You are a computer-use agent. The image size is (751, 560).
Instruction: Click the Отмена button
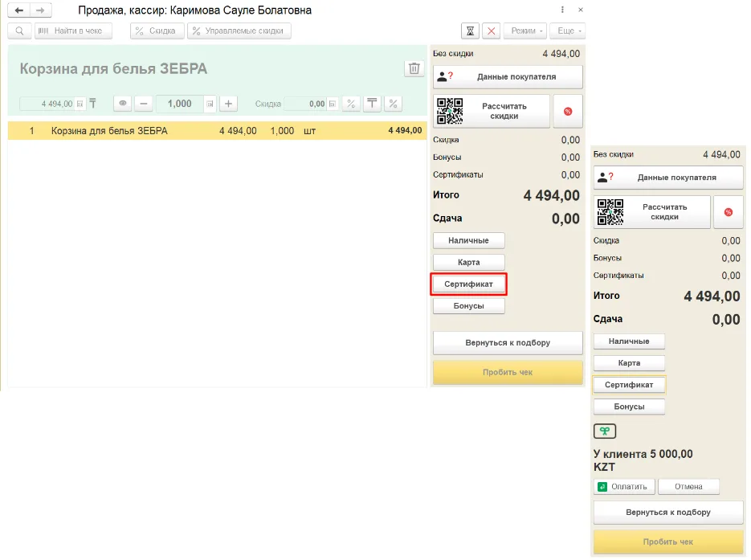[688, 487]
